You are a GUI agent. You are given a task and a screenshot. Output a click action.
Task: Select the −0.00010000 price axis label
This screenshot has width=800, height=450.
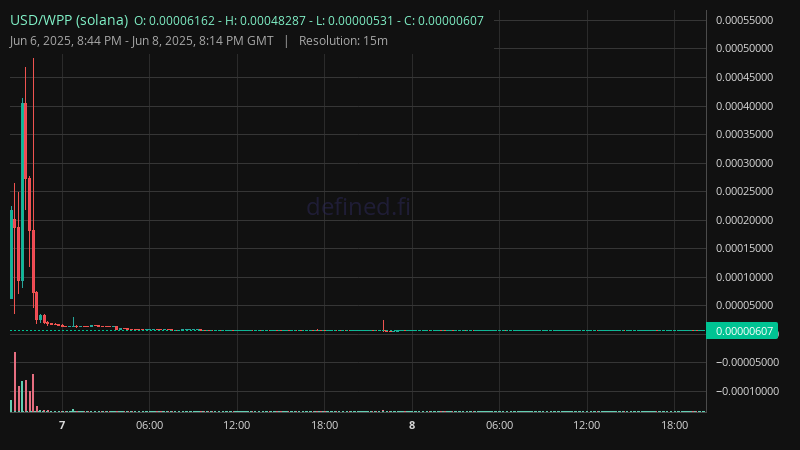pyautogui.click(x=747, y=391)
